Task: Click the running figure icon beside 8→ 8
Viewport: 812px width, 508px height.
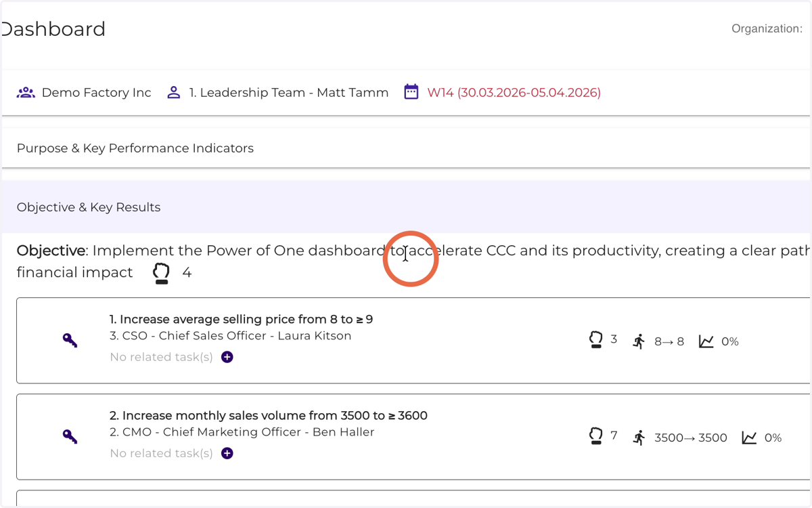Action: pos(639,341)
